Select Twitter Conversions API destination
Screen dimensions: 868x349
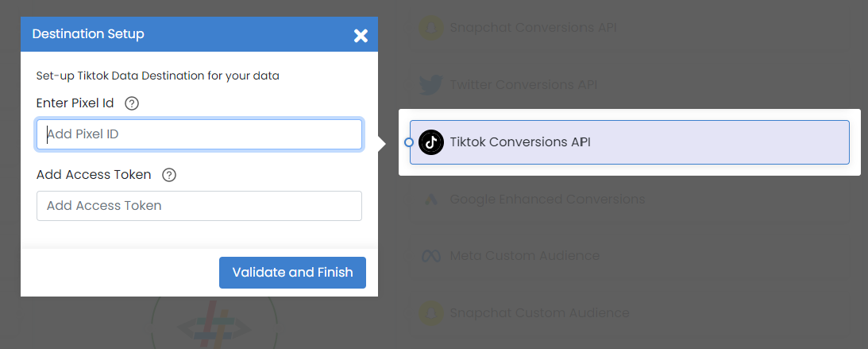click(630, 85)
